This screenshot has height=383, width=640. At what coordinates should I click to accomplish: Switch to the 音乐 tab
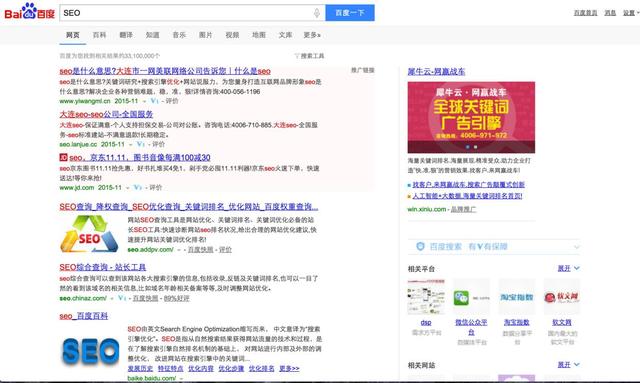[179, 35]
